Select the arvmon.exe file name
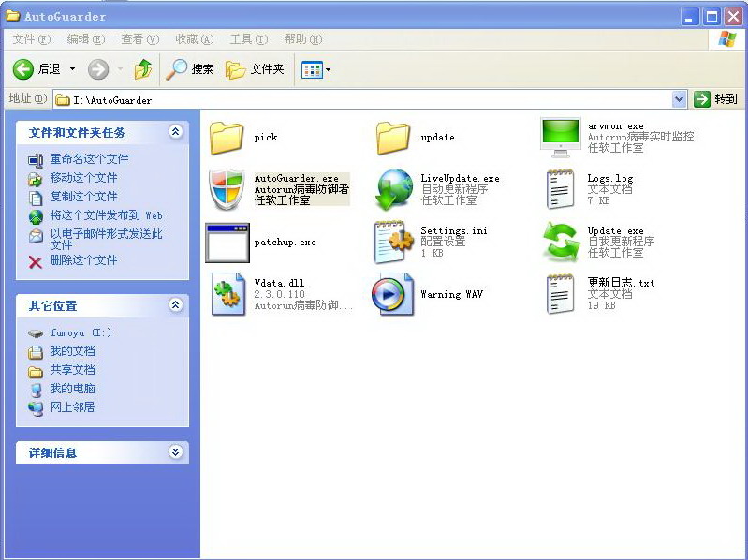The height and width of the screenshot is (560, 748). 615,126
